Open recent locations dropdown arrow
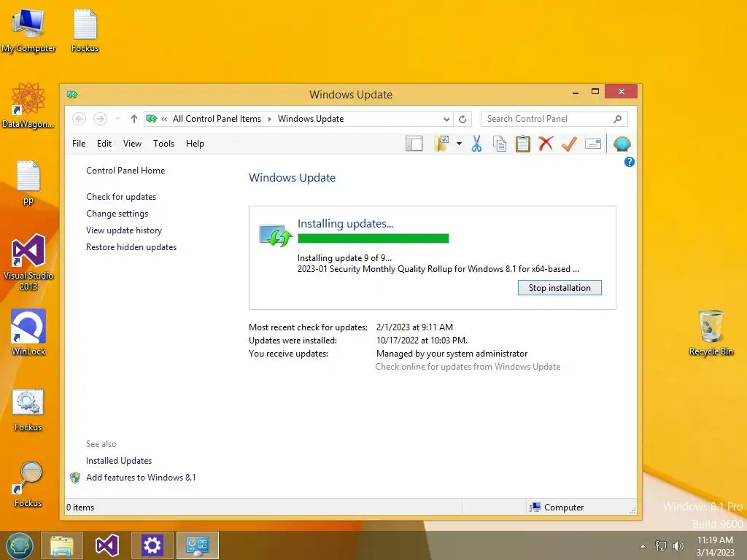Image resolution: width=747 pixels, height=560 pixels. (117, 119)
